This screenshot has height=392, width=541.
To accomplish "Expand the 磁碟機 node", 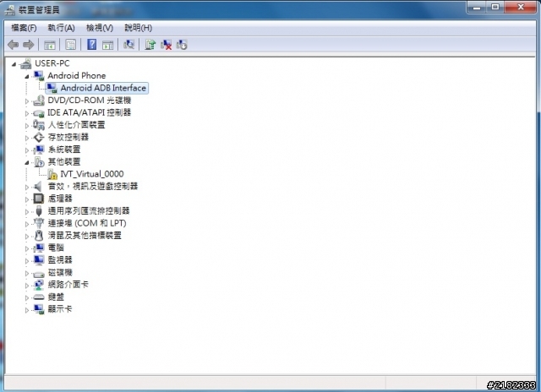I will coord(27,273).
